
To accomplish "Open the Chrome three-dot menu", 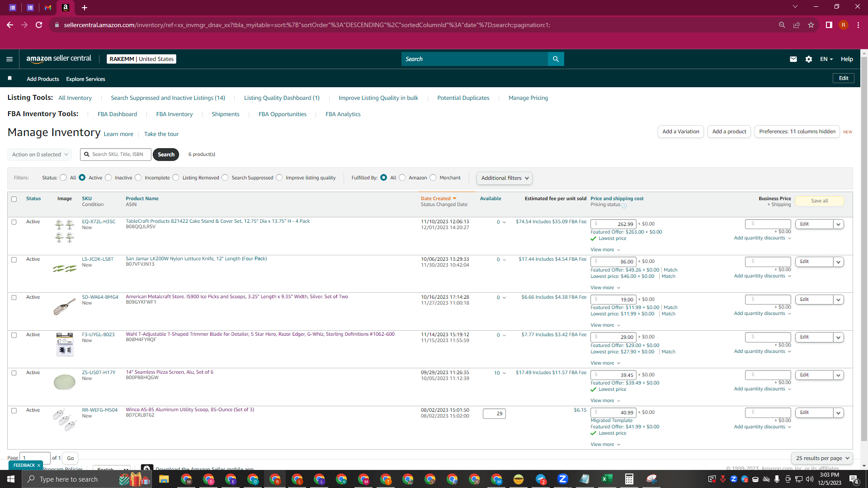I will 858,25.
